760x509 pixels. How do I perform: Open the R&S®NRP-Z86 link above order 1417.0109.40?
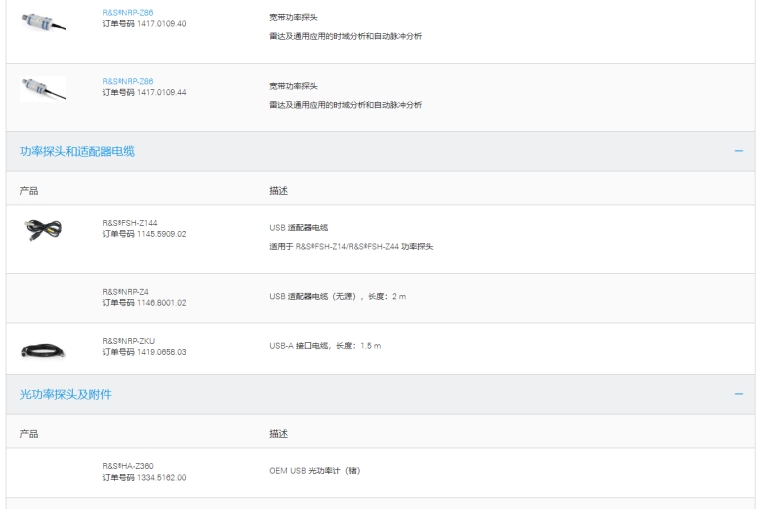coord(127,12)
